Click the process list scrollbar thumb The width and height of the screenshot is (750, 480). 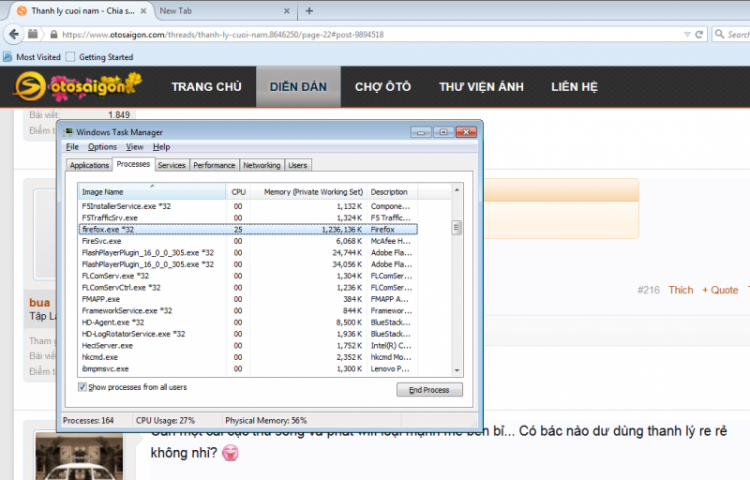click(x=456, y=228)
